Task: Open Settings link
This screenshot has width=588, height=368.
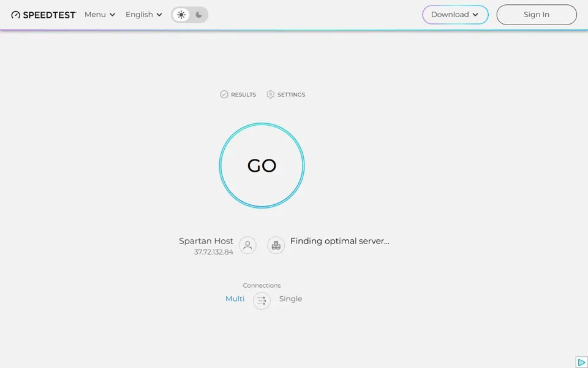Action: pyautogui.click(x=286, y=94)
